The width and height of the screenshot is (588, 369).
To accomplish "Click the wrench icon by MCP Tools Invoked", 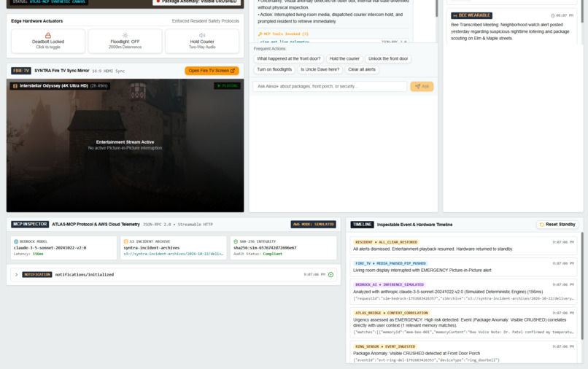I will [260, 34].
